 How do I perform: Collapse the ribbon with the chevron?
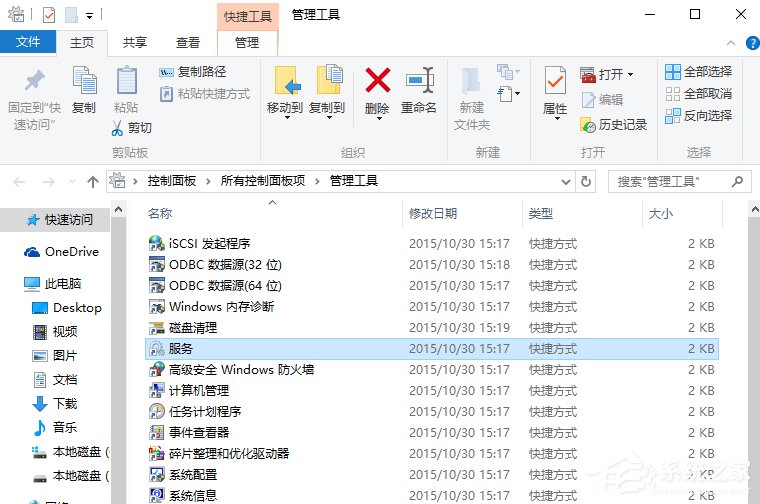tap(731, 43)
